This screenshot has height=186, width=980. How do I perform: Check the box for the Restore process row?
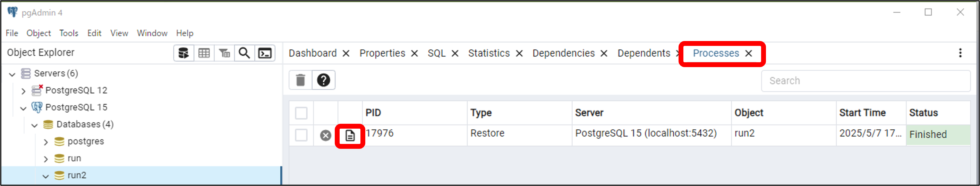pos(301,135)
